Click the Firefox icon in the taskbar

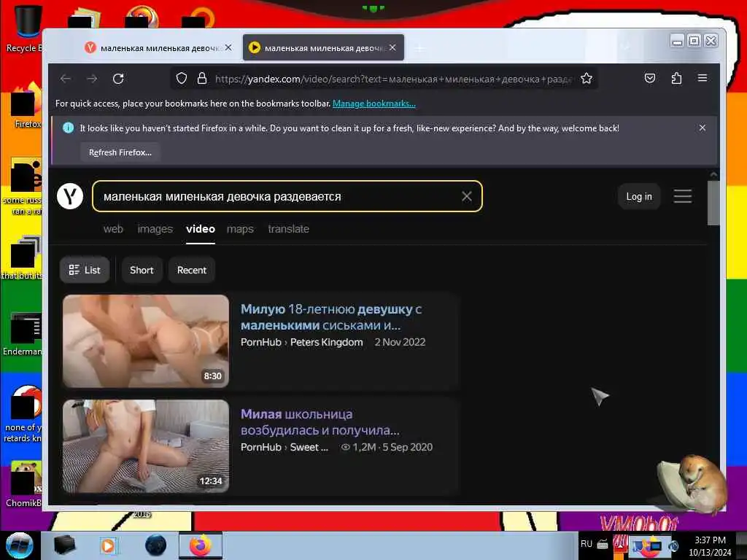[201, 545]
